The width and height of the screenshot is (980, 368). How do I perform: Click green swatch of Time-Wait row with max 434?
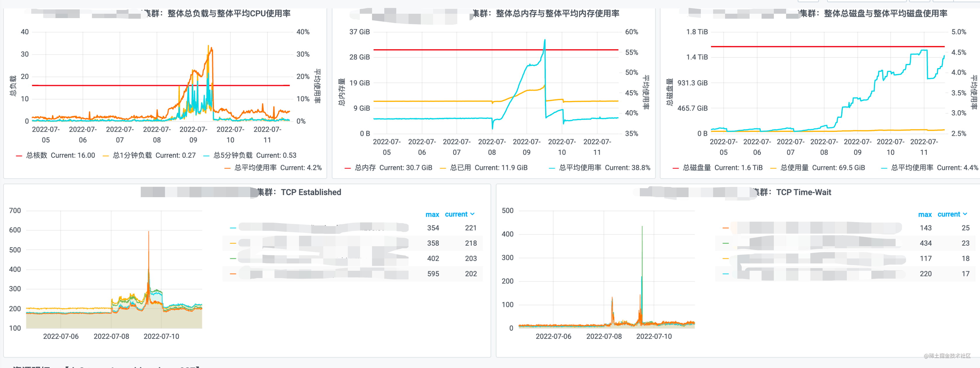(x=725, y=243)
